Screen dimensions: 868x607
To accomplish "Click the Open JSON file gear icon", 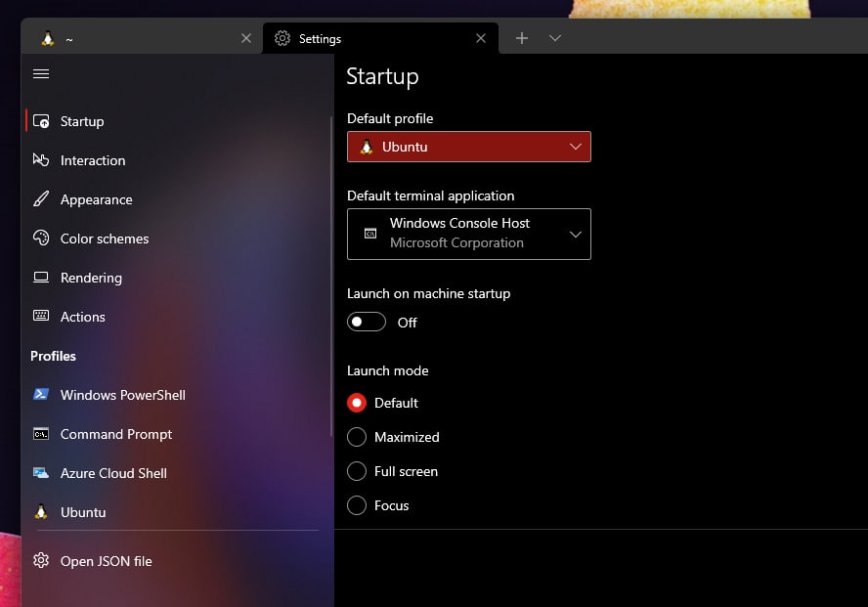I will (x=41, y=560).
